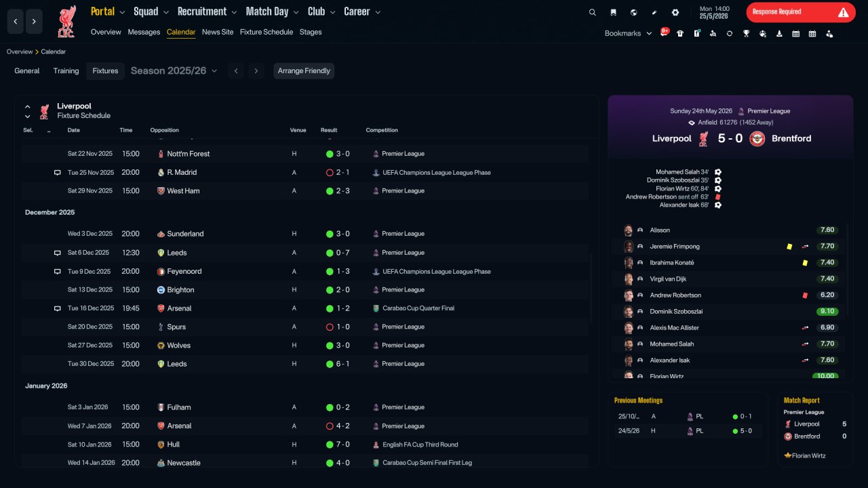Viewport: 868px width, 488px height.
Task: Switch to the Overview tab
Action: point(106,32)
